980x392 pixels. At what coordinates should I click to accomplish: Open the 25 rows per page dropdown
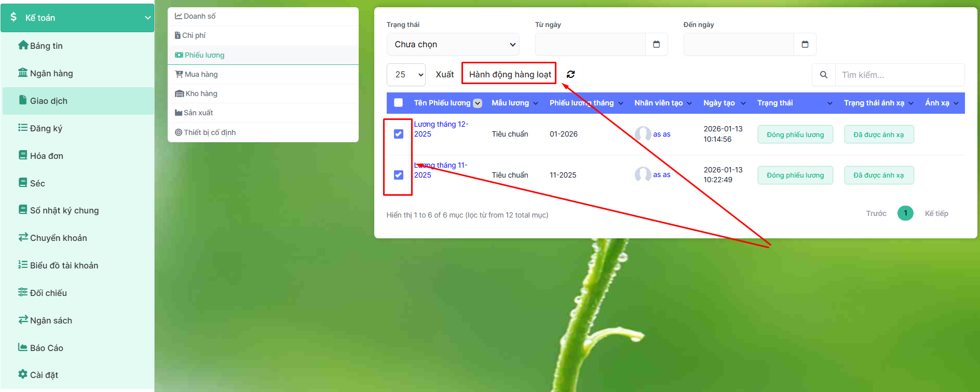tap(406, 75)
